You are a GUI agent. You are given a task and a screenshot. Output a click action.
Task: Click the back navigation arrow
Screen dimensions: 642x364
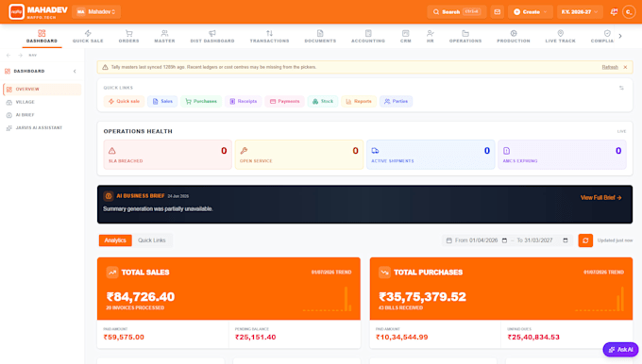pos(8,56)
